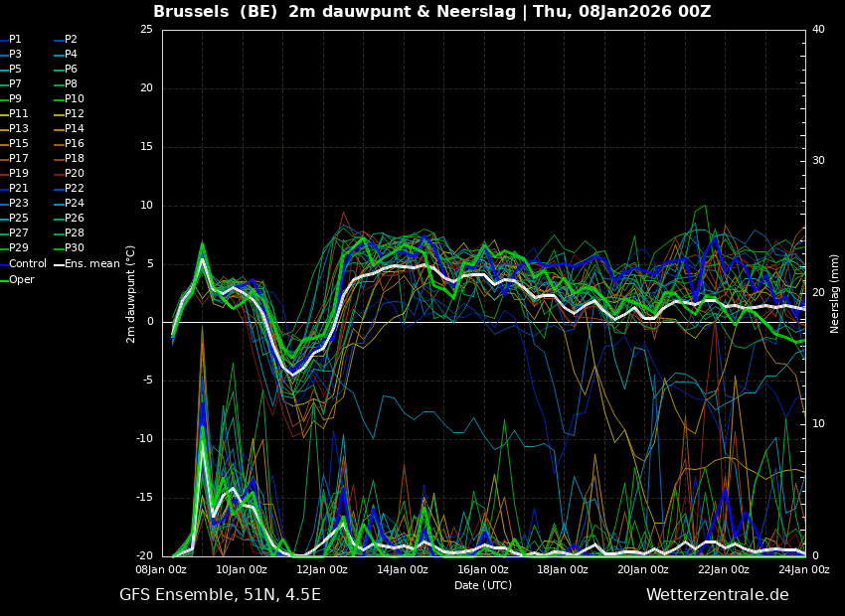The image size is (845, 616).
Task: Click the P1 legend entry
Action: [11, 40]
